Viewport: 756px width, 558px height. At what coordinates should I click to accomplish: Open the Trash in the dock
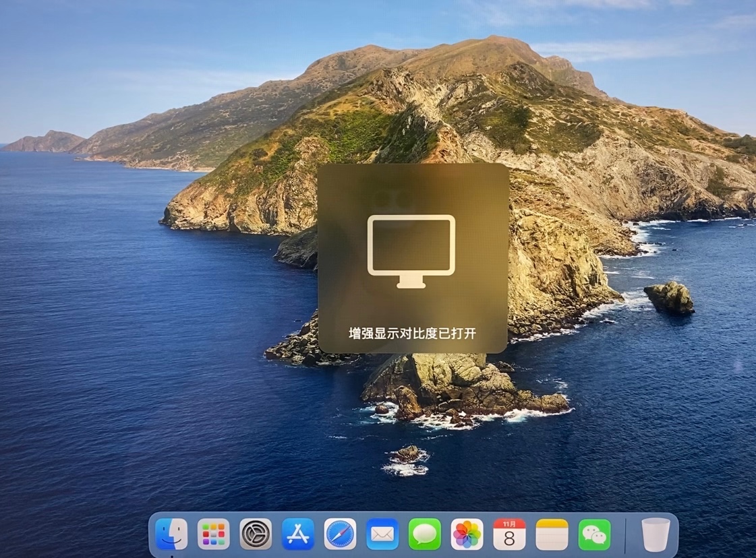pyautogui.click(x=656, y=534)
